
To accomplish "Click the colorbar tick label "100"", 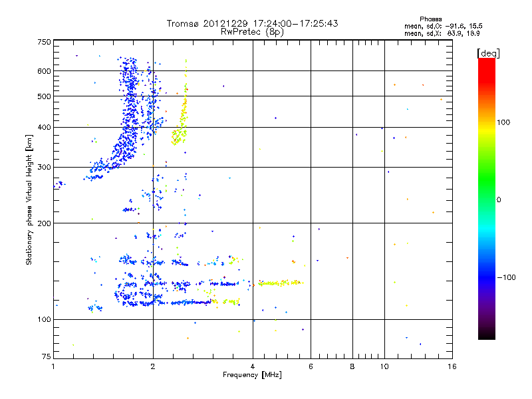I will click(x=503, y=122).
